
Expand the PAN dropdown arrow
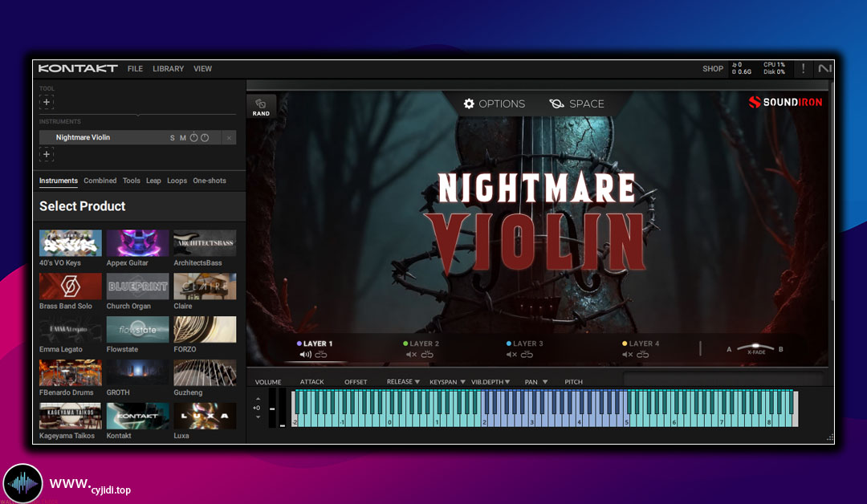[544, 382]
